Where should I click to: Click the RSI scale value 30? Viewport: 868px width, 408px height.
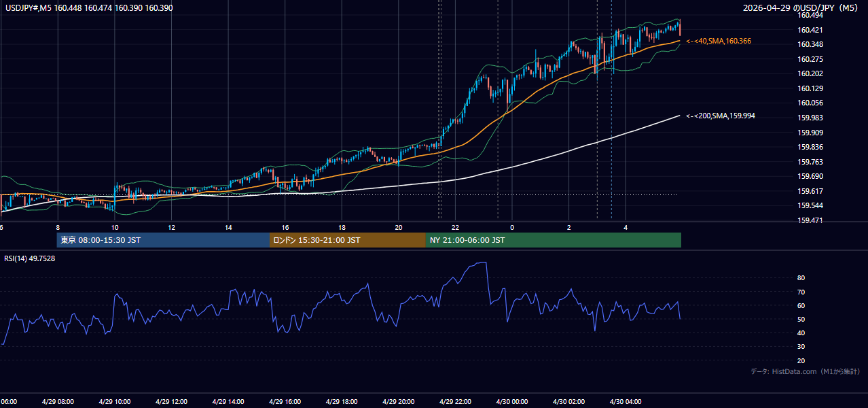pyautogui.click(x=801, y=347)
